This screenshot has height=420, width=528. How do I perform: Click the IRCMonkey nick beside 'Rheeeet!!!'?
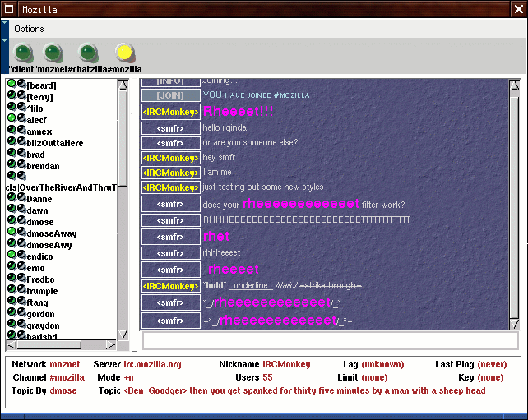[171, 112]
